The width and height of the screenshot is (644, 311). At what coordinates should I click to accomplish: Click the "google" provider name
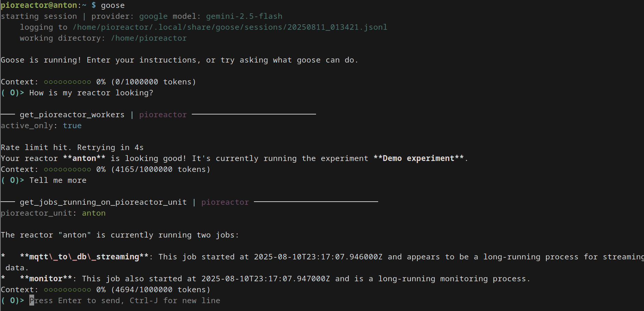click(x=153, y=16)
